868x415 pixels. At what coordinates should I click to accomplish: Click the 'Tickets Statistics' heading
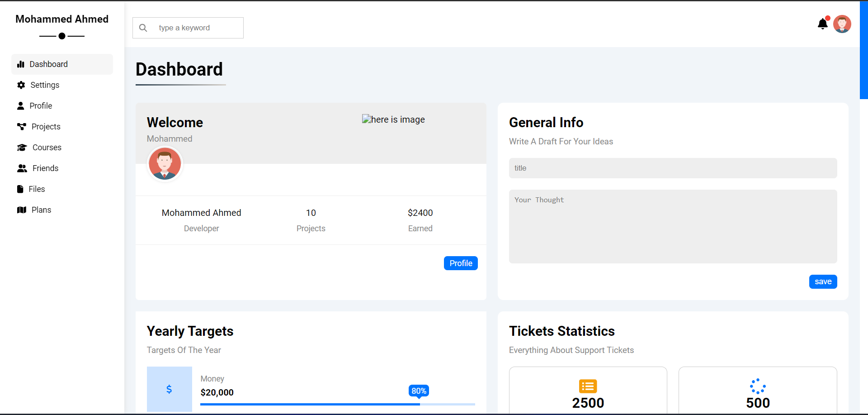click(561, 331)
